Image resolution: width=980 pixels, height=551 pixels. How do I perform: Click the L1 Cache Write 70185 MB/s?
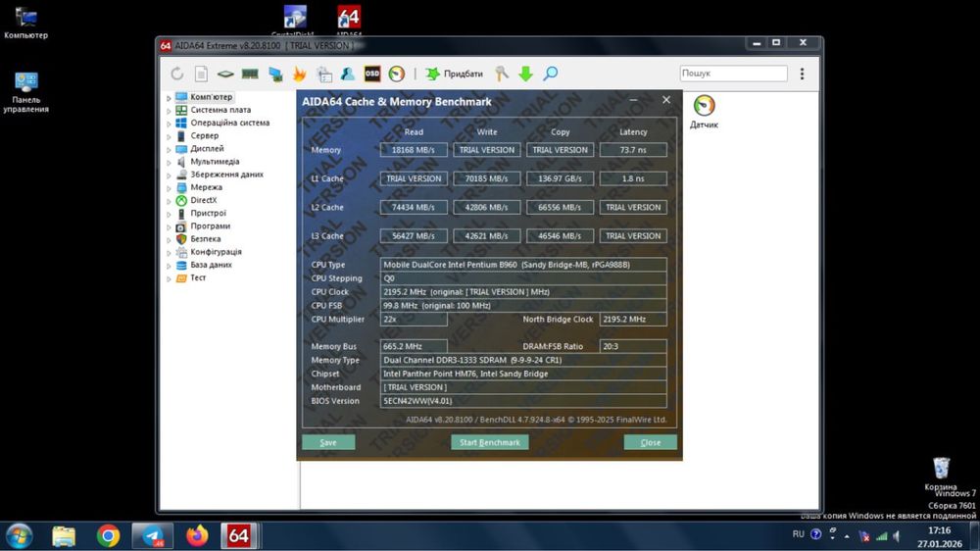pos(487,178)
